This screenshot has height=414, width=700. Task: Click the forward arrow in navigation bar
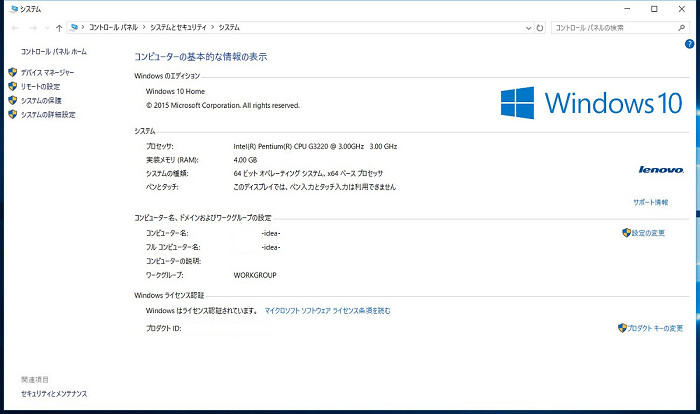(x=33, y=28)
